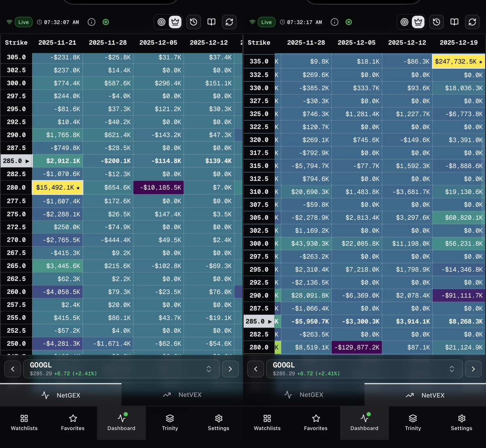Select the $3,445.6K cell at strike 265.0
This screenshot has width=486, height=448.
pyautogui.click(x=58, y=266)
